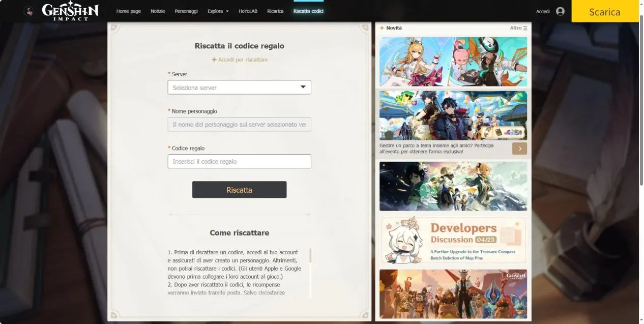
Task: Click the user avatar icon
Action: coord(560,11)
